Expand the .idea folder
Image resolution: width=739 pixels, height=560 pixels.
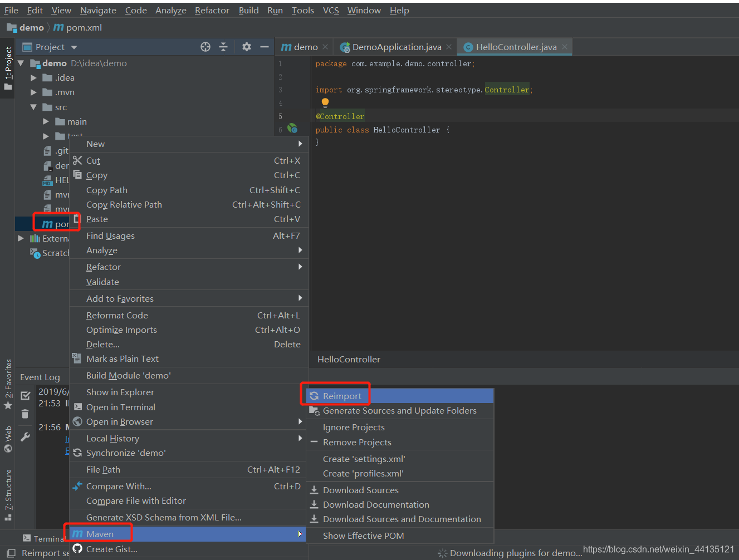point(33,78)
